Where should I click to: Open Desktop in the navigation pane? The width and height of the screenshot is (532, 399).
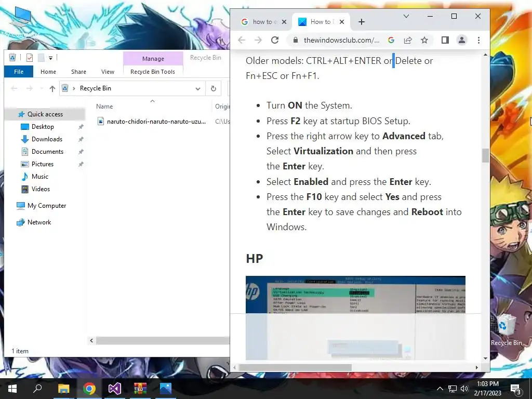click(x=43, y=127)
